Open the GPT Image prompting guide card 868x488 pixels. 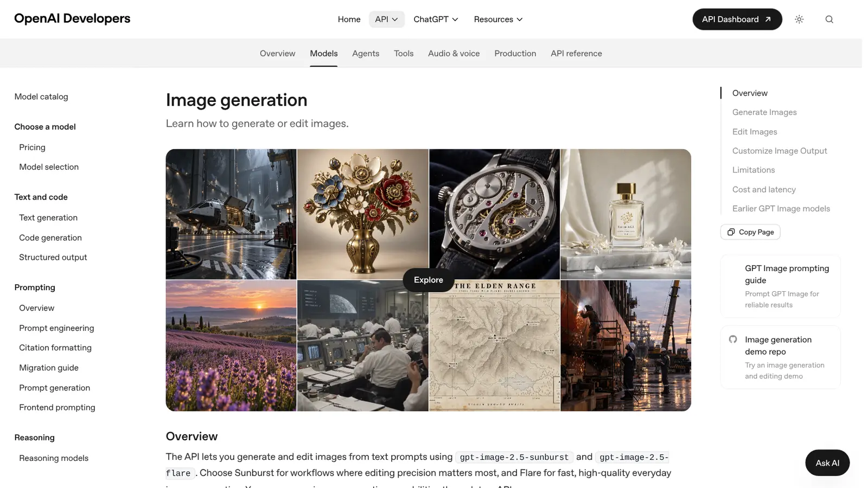(781, 286)
